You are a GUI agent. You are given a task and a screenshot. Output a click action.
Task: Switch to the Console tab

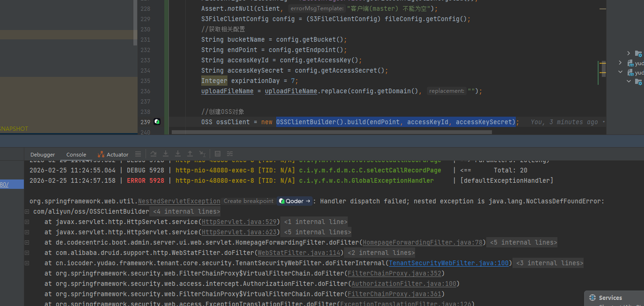[76, 155]
